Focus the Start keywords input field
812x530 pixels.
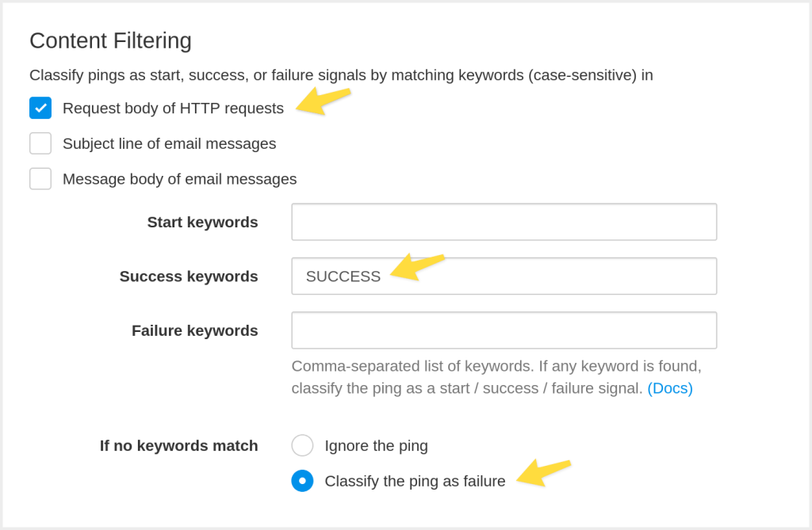[504, 222]
